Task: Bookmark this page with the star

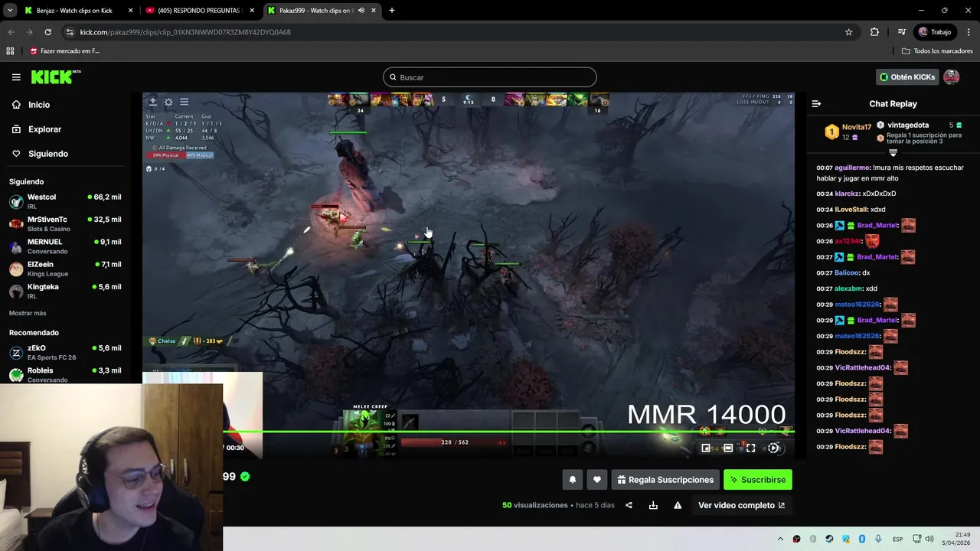Action: tap(848, 32)
